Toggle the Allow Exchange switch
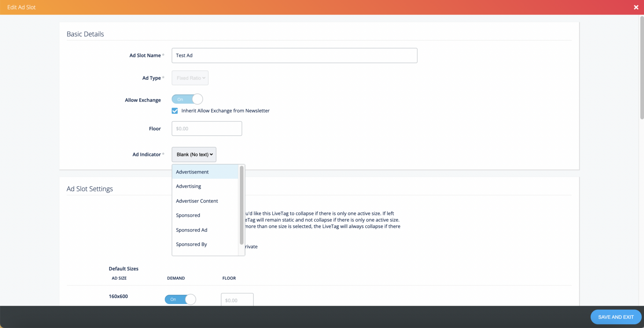This screenshot has height=328, width=644. pos(187,99)
